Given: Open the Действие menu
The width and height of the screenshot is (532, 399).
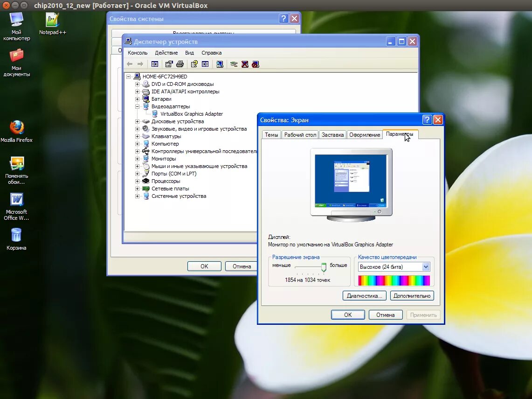Looking at the screenshot, I should (x=166, y=52).
